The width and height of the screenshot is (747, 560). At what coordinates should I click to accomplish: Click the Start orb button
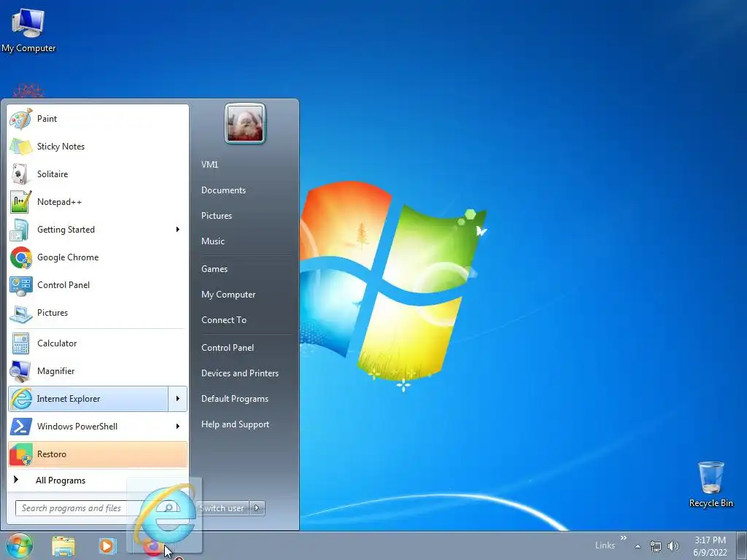coord(20,545)
